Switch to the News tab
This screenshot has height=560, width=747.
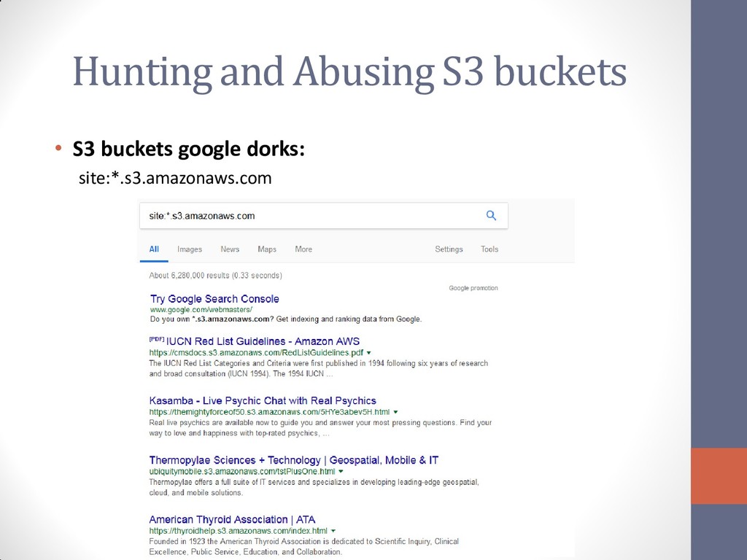tap(230, 249)
